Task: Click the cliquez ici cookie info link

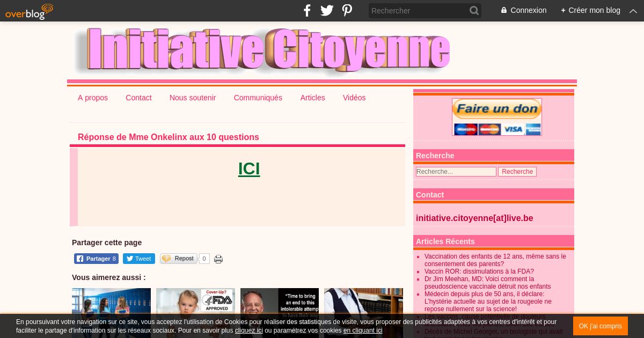Action: (x=249, y=330)
